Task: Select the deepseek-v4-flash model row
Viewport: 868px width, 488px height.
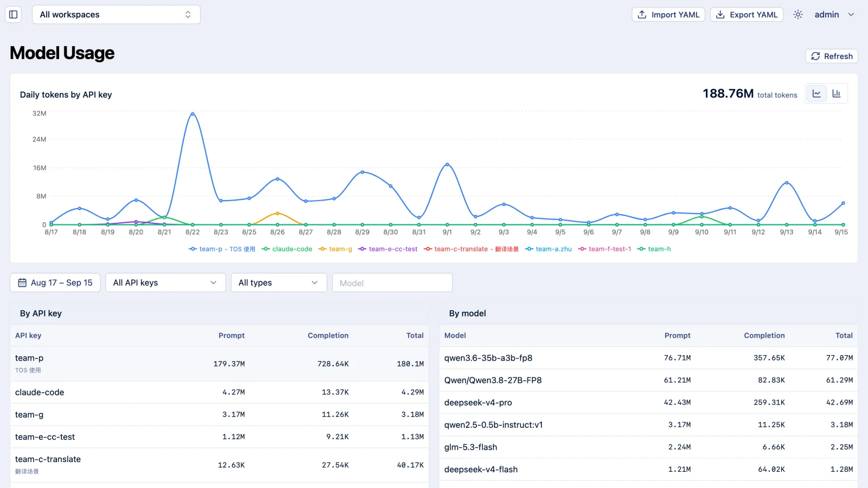Action: [x=648, y=469]
